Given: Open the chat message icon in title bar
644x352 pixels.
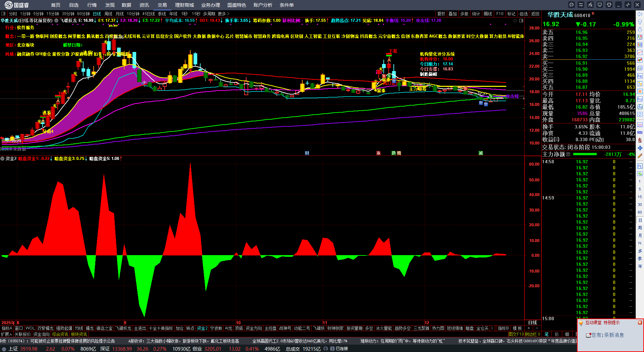Looking at the screenshot, I should click(x=572, y=5).
